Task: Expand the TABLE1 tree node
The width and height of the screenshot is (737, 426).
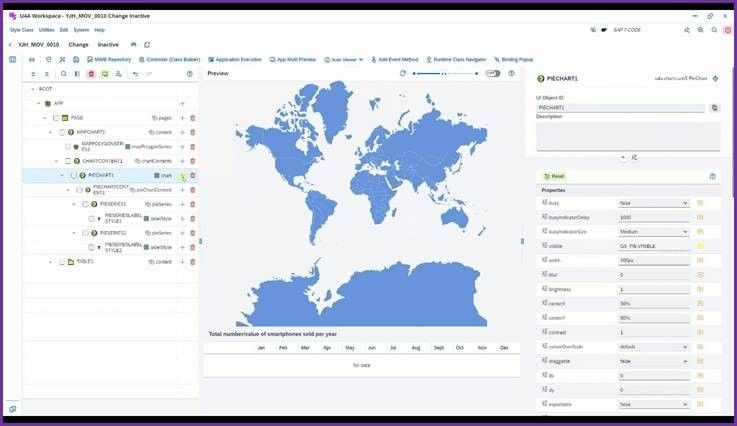Action: point(51,262)
